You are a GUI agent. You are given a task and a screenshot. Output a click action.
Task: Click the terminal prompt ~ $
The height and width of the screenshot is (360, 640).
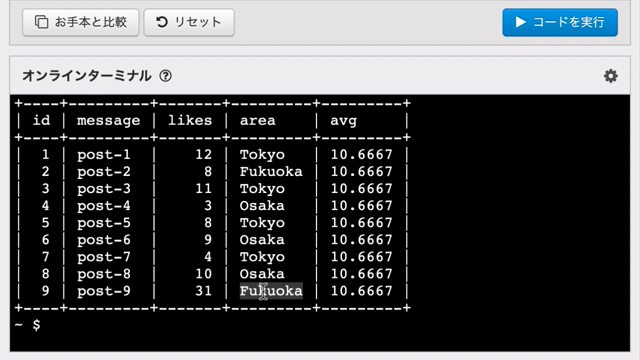(28, 325)
